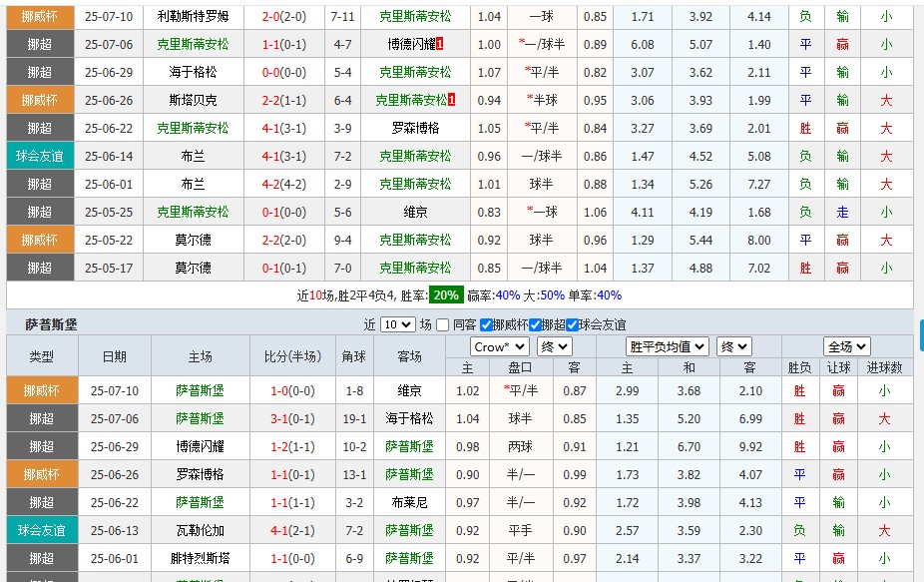Open the 近10场 match count dropdown

click(x=396, y=321)
